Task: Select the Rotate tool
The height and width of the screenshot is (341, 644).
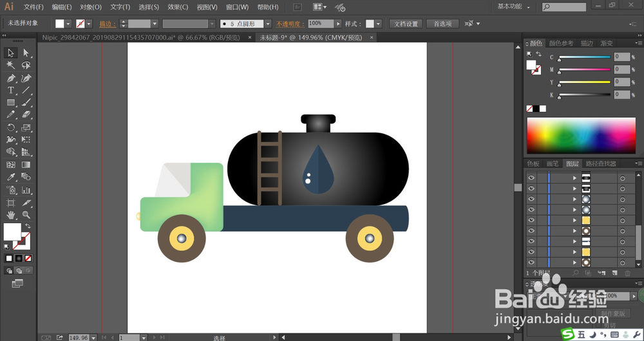Action: point(11,127)
